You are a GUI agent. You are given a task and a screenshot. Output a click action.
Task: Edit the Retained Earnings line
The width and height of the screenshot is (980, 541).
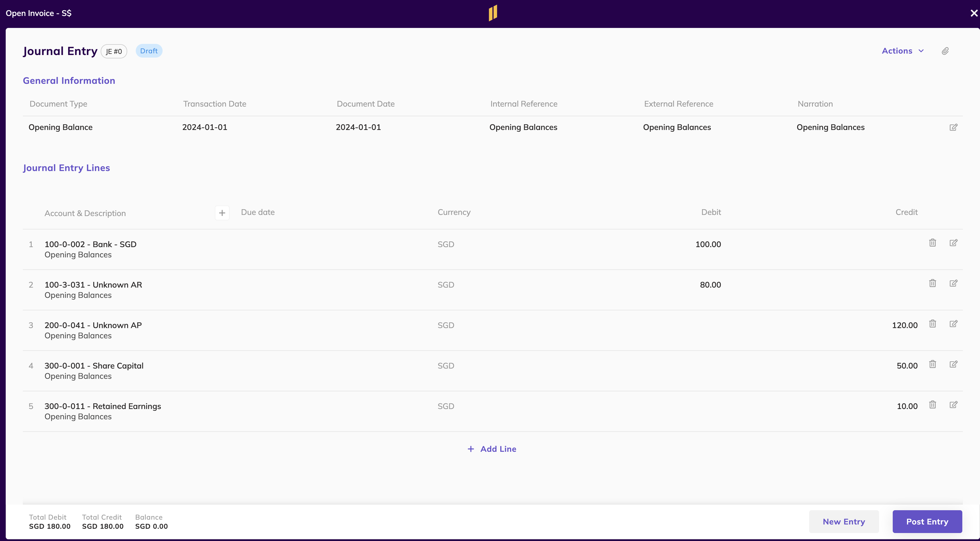point(953,404)
